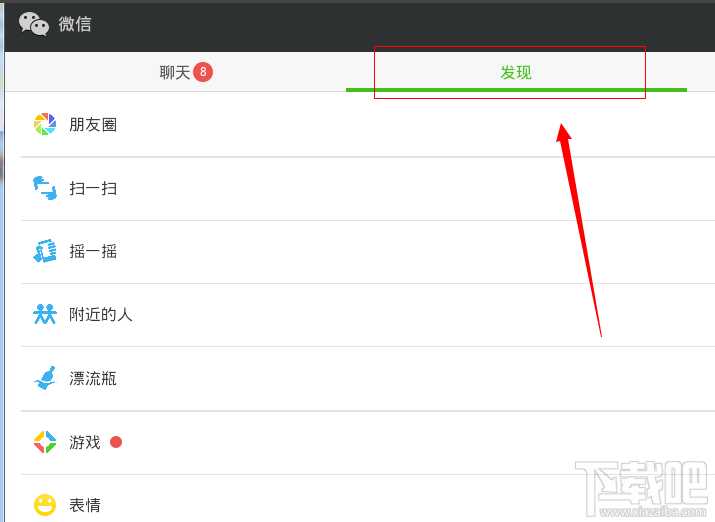Click the WeChat logo icon
The image size is (715, 522).
(34, 24)
